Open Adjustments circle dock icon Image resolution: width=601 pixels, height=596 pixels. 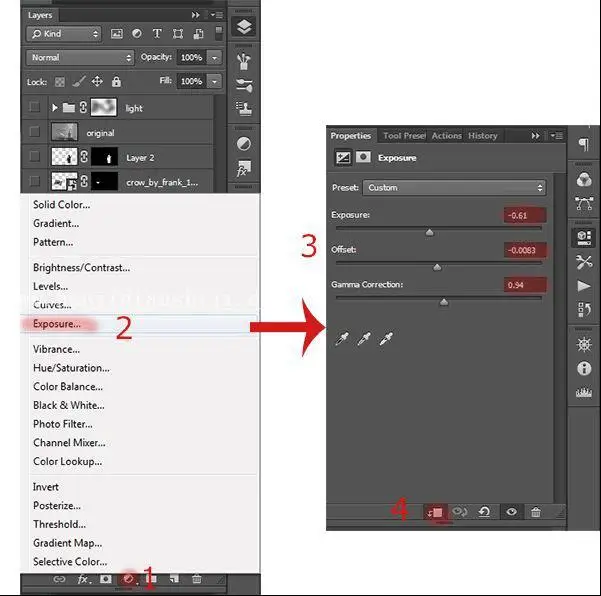[244, 144]
